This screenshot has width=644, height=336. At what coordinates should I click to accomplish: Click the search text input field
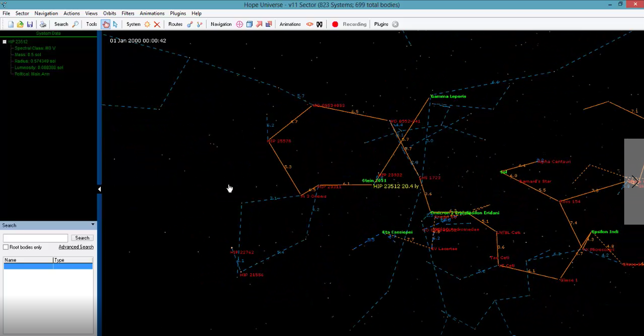(35, 238)
